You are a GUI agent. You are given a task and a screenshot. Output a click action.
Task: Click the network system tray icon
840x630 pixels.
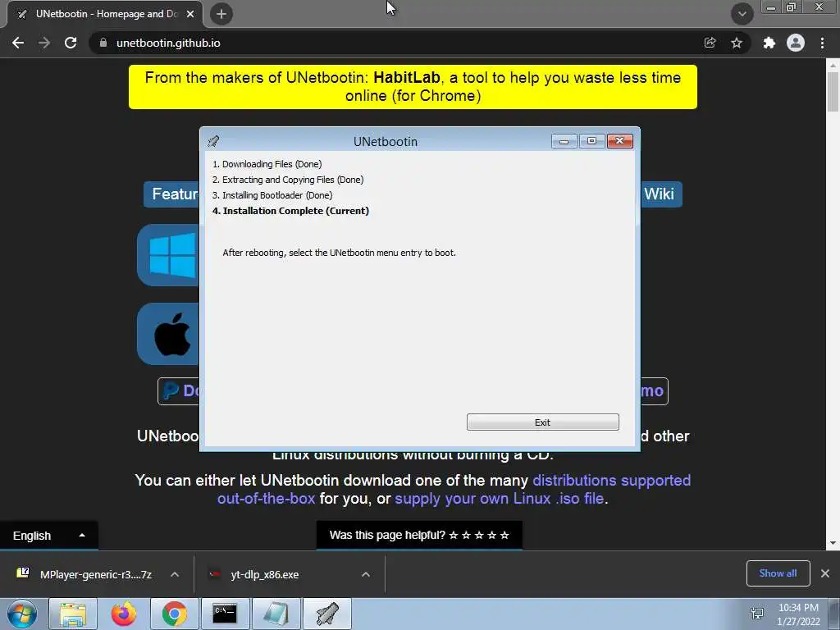[x=757, y=614]
